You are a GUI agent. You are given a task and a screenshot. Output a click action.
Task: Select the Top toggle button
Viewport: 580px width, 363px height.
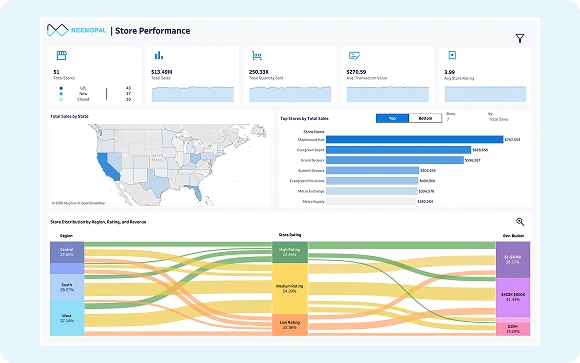point(392,118)
